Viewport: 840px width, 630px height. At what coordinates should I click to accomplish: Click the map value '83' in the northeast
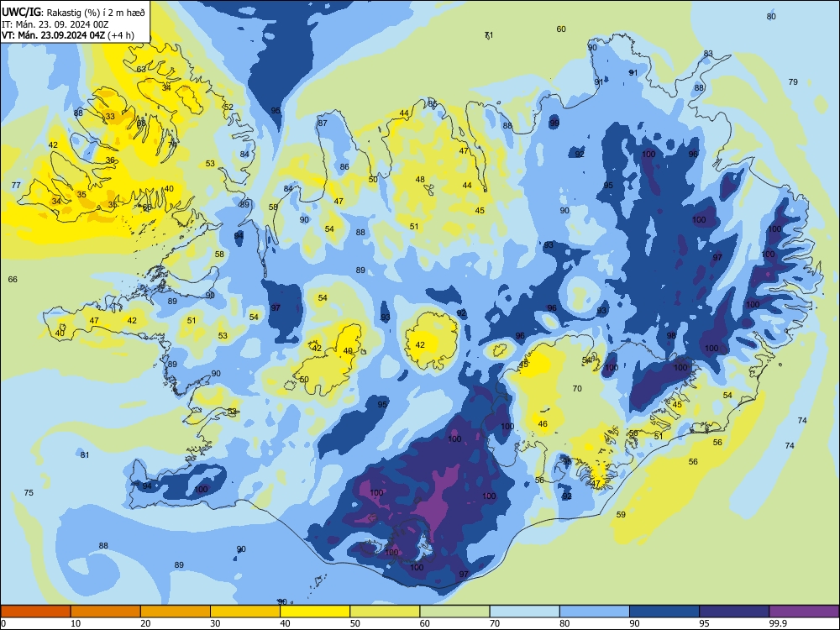[708, 54]
